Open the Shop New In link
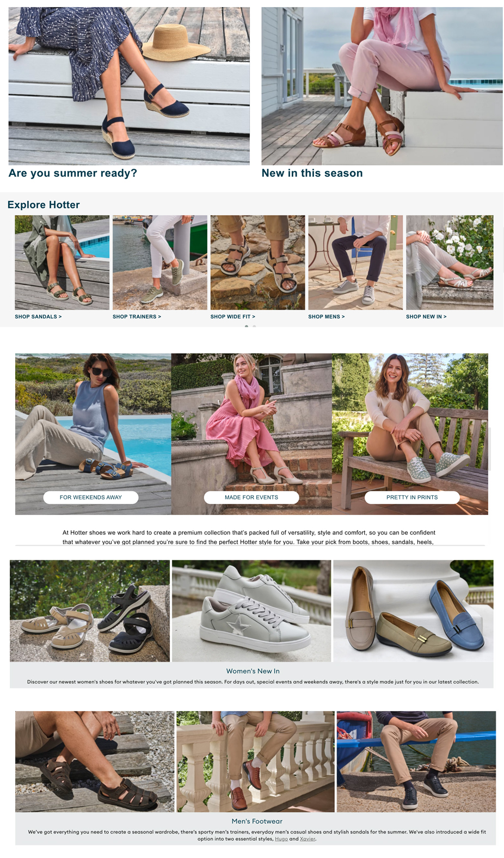The height and width of the screenshot is (858, 504). [x=426, y=316]
